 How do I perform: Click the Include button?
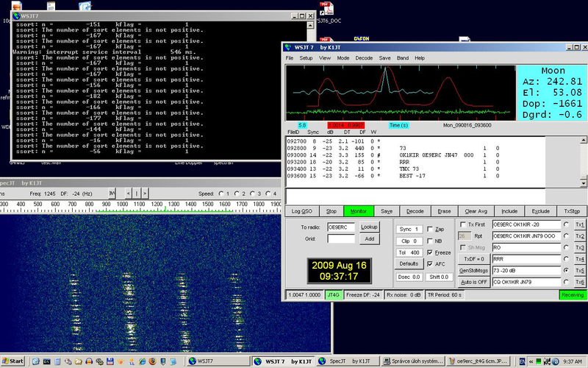(x=509, y=211)
